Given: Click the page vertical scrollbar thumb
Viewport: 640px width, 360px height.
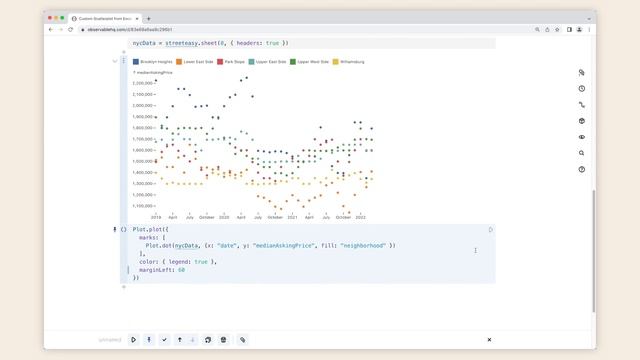Looking at the screenshot, I should click(x=593, y=251).
